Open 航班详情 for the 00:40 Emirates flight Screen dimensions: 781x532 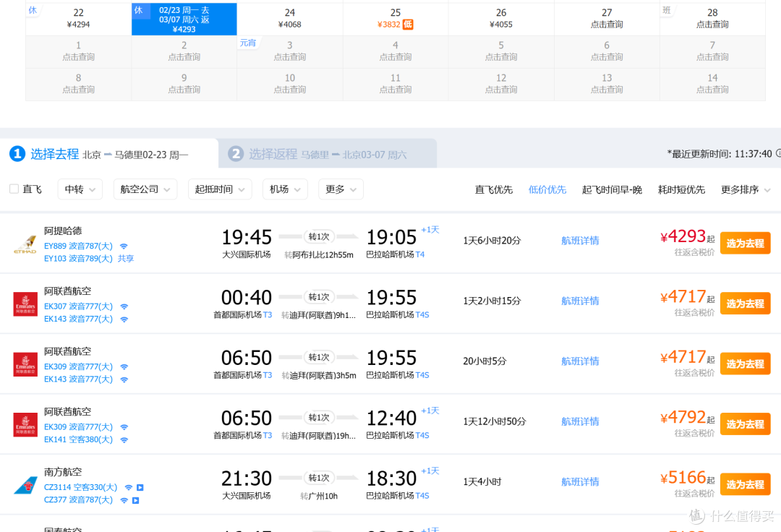pyautogui.click(x=580, y=301)
